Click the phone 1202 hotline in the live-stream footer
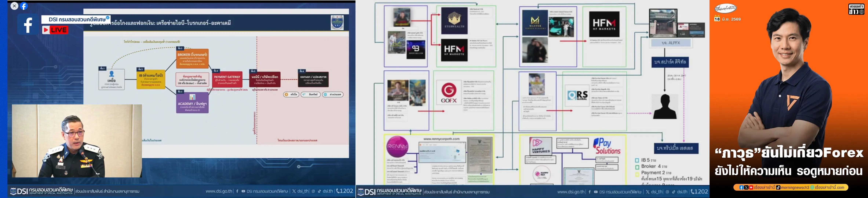 (x=344, y=191)
